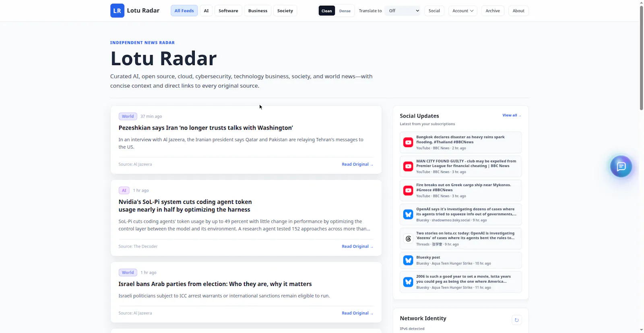Open the Translate to dropdown

(402, 11)
